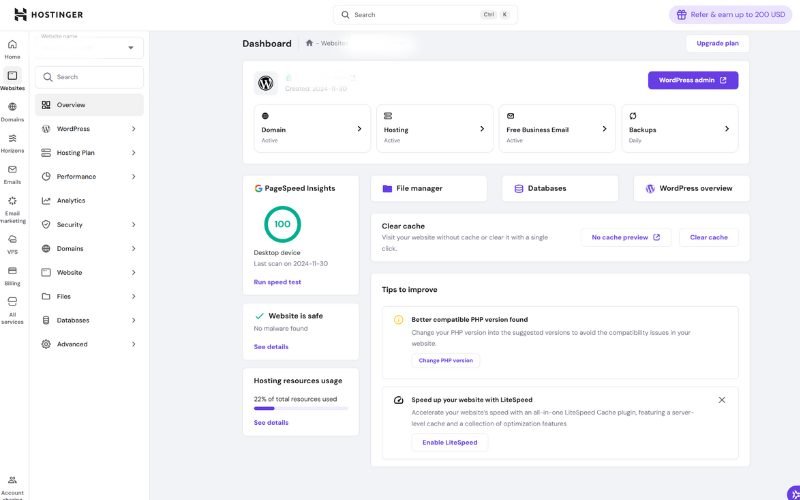Click the LiteSpeed speedometer icon
This screenshot has height=500, width=800.
tap(398, 400)
